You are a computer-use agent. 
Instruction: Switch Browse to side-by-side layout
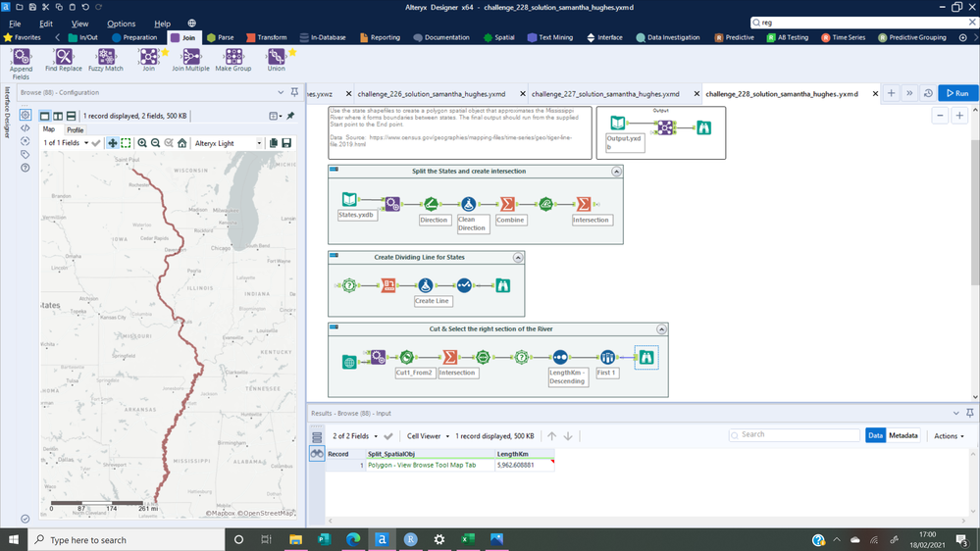(58, 116)
